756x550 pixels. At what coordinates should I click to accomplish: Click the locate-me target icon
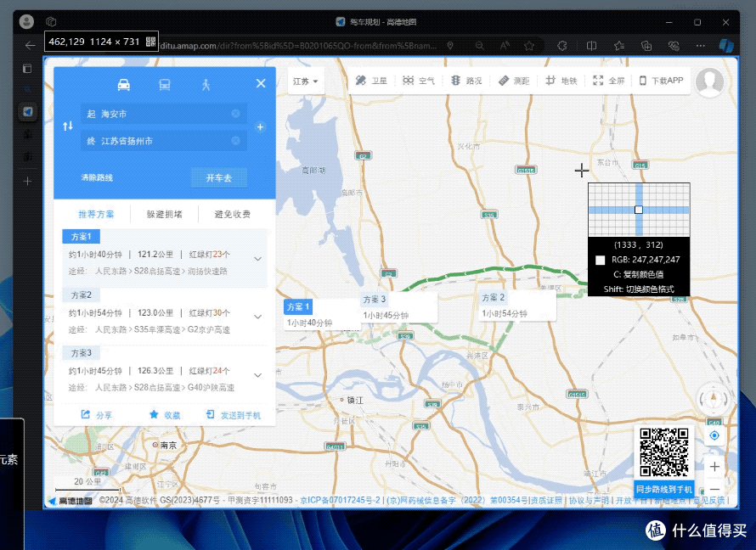[x=714, y=435]
